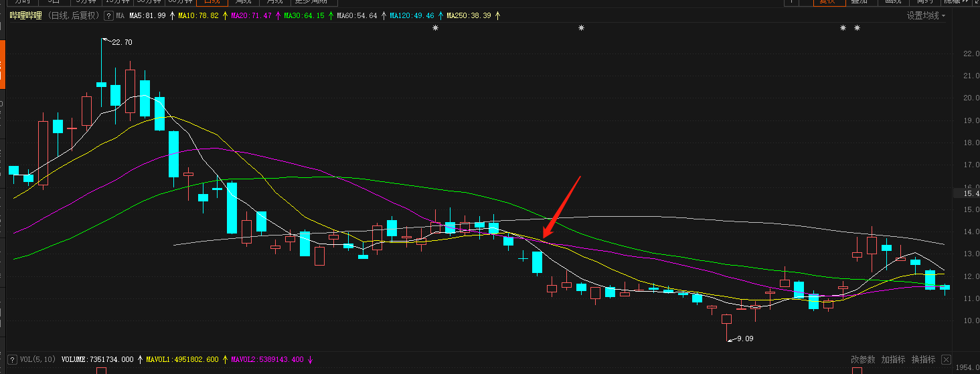
Task: Open the 设置均线 dropdown
Action: click(926, 15)
